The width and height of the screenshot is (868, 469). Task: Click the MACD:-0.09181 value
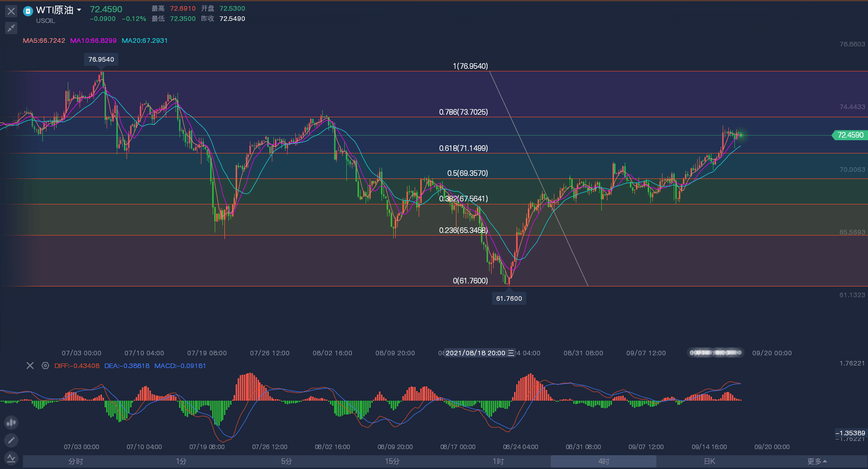tap(180, 366)
